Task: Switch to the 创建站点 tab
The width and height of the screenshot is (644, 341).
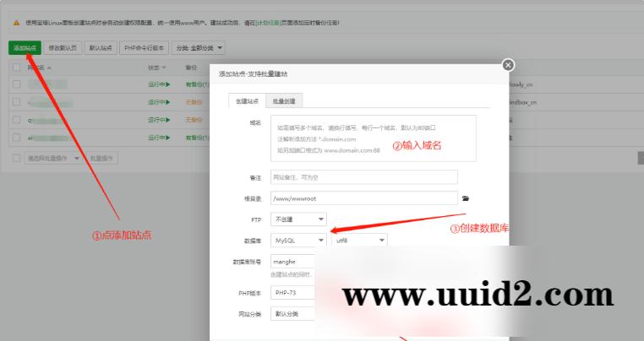Action: tap(248, 101)
